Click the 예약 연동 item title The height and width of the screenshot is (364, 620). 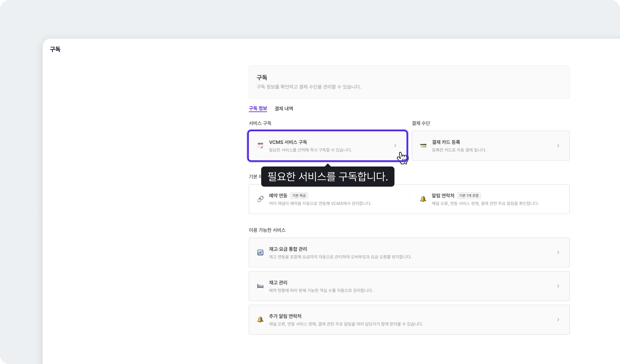[278, 196]
